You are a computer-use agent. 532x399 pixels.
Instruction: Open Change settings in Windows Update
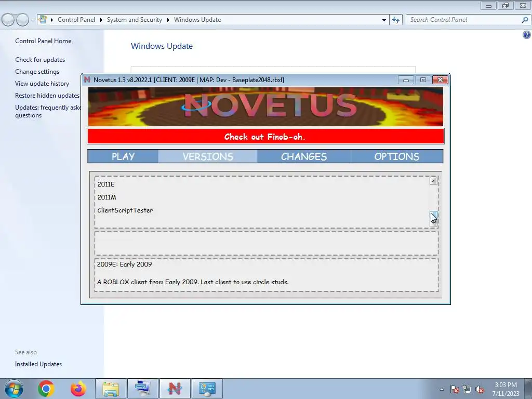pyautogui.click(x=37, y=72)
